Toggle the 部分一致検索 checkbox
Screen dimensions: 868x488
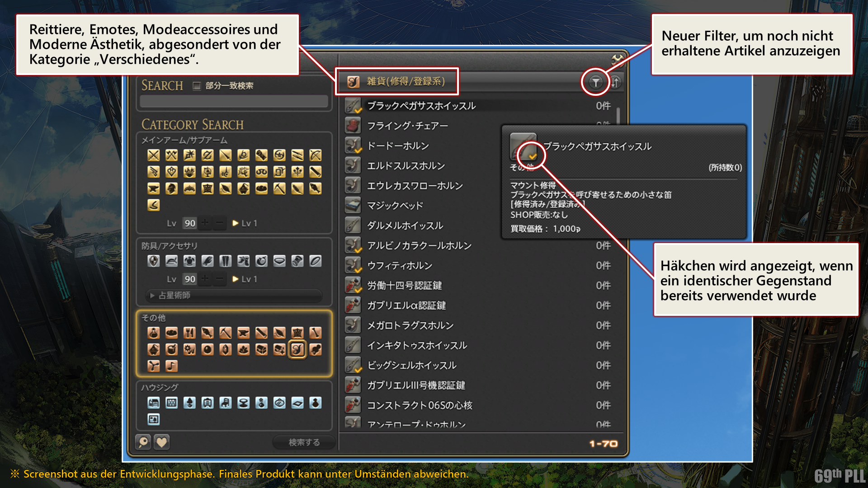tap(197, 86)
